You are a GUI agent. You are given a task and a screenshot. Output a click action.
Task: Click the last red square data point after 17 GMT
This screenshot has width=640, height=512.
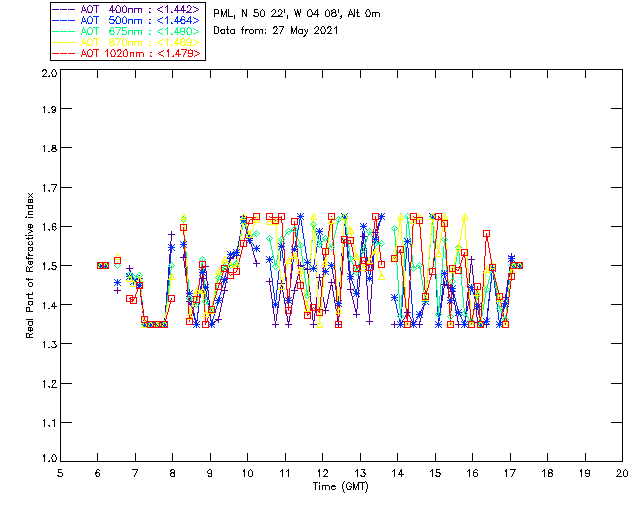[x=519, y=265]
